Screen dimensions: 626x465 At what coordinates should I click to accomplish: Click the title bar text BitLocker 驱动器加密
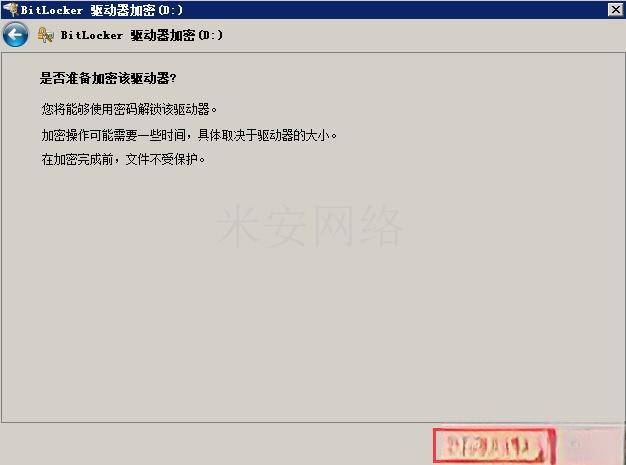tap(87, 10)
